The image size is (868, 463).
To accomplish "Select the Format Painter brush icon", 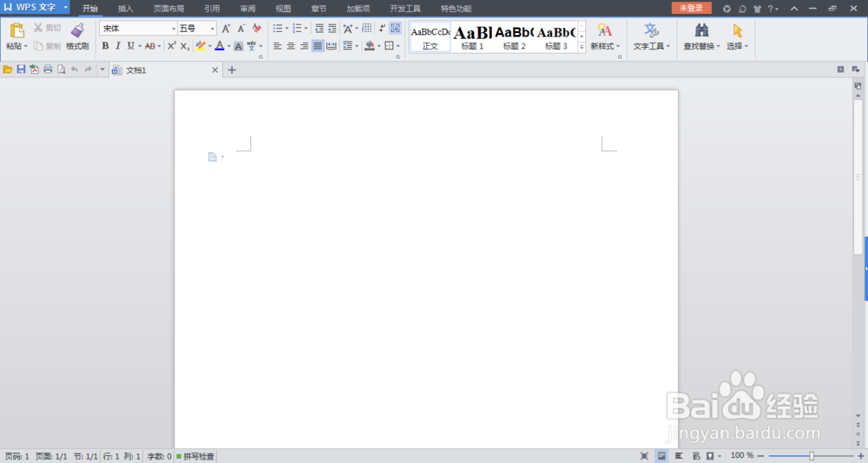I will 77,30.
